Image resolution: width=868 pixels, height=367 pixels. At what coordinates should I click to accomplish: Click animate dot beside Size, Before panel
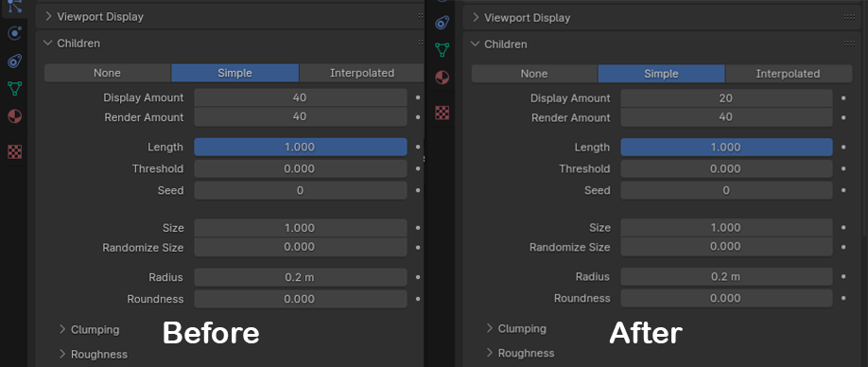(418, 228)
